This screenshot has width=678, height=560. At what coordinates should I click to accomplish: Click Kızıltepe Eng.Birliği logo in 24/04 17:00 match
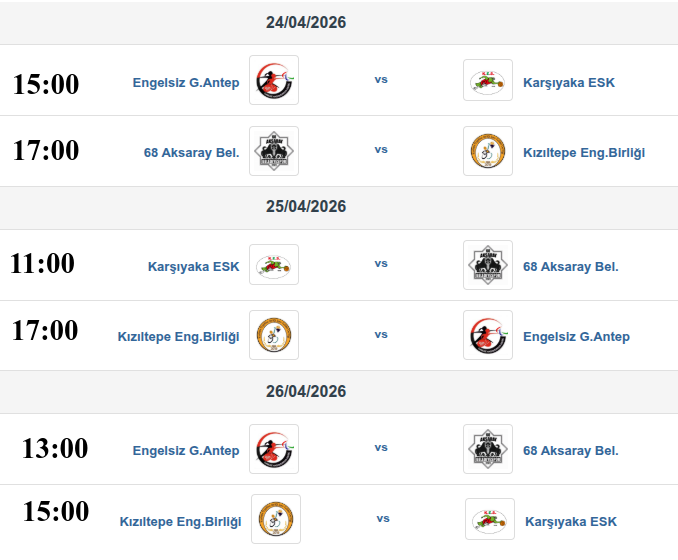(488, 151)
